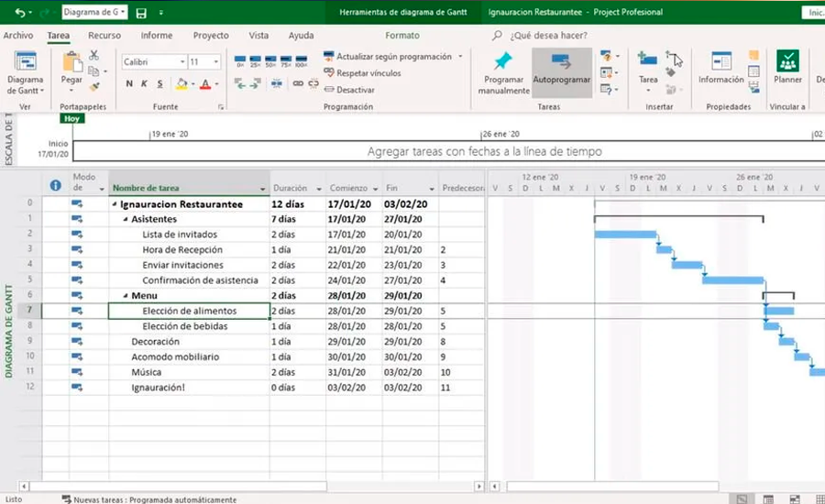Screen dimensions: 825x504
Task: Open the Diagrama de G view combo box
Action: click(x=94, y=12)
